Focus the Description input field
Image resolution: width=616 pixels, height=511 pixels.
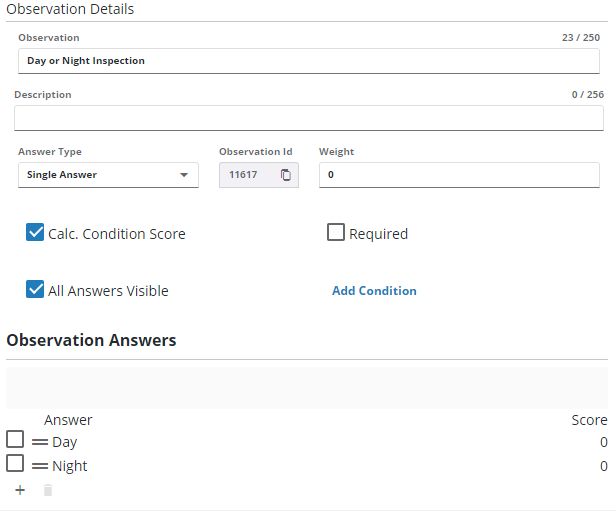click(x=308, y=118)
